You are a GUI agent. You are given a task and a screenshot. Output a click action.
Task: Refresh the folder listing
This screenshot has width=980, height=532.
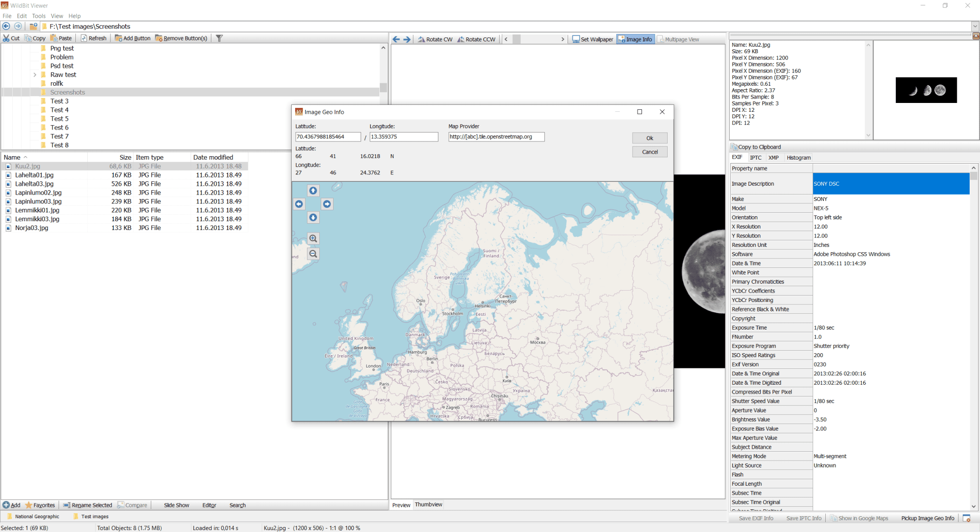(94, 38)
